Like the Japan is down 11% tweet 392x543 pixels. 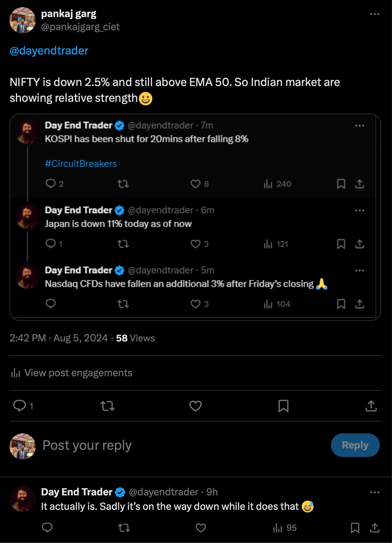pyautogui.click(x=200, y=244)
